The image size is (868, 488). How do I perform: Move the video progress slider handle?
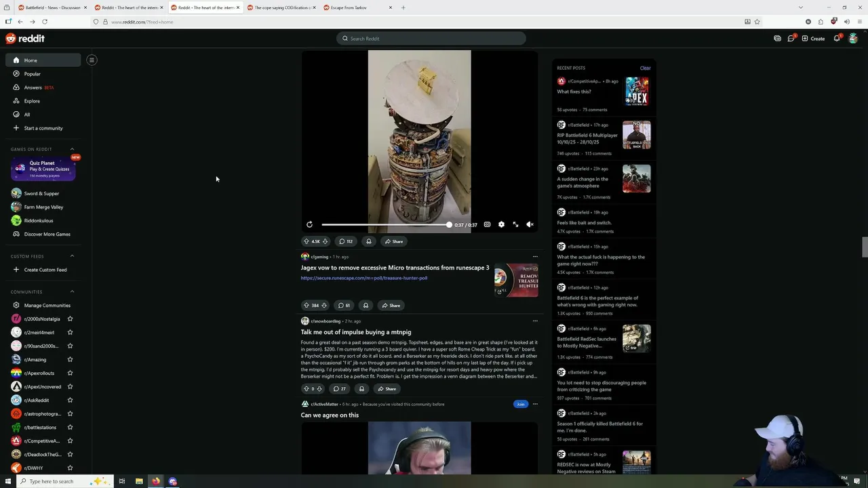(449, 224)
